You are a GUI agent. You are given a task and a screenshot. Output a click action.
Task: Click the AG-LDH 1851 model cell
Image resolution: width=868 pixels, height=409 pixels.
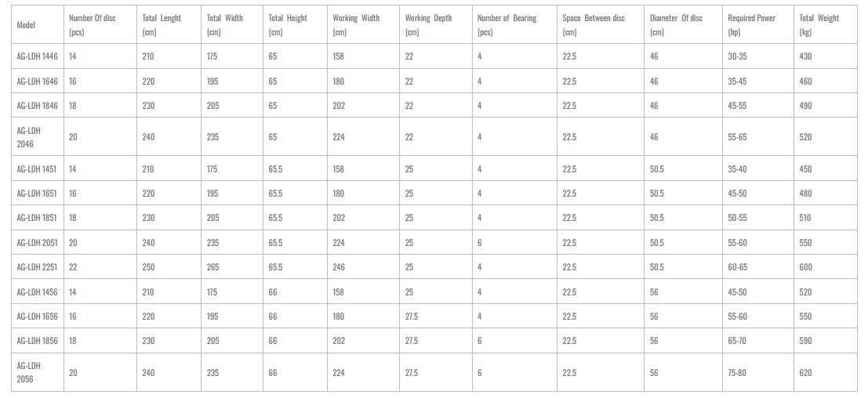coord(37,218)
